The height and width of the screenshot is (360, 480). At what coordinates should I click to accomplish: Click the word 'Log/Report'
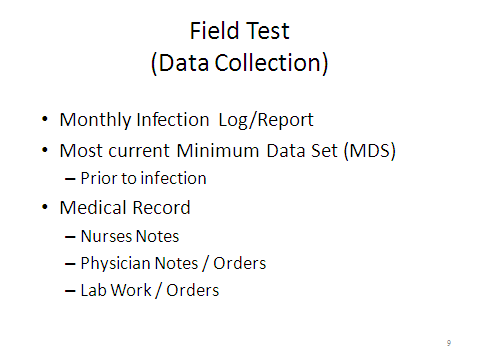[266, 120]
